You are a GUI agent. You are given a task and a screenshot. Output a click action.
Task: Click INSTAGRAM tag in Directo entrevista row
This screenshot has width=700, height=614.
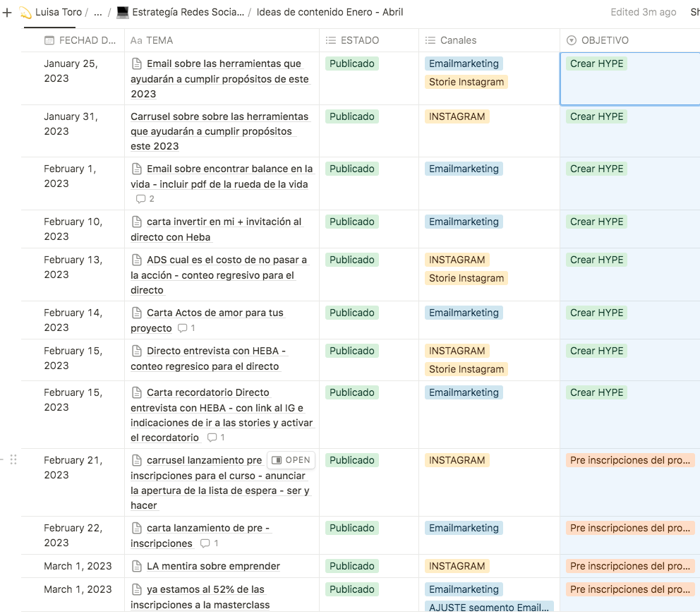457,351
